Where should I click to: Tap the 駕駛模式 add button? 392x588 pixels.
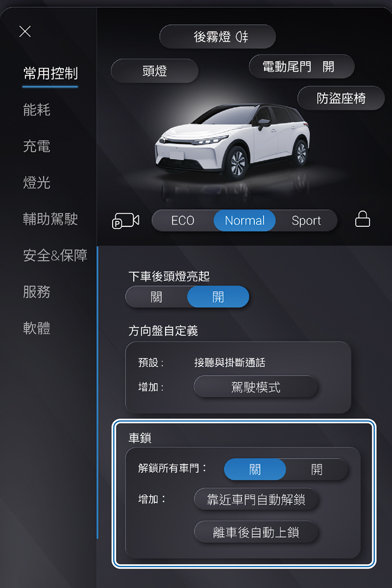(x=256, y=387)
